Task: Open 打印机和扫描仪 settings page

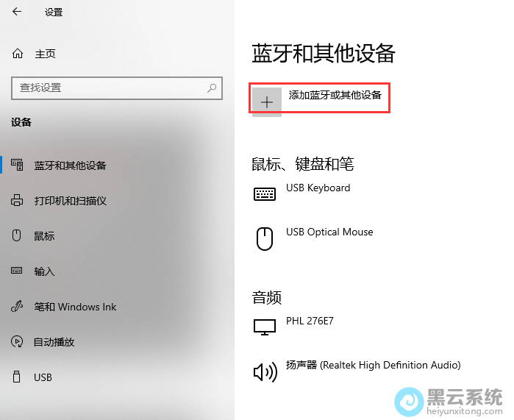Action: click(70, 201)
